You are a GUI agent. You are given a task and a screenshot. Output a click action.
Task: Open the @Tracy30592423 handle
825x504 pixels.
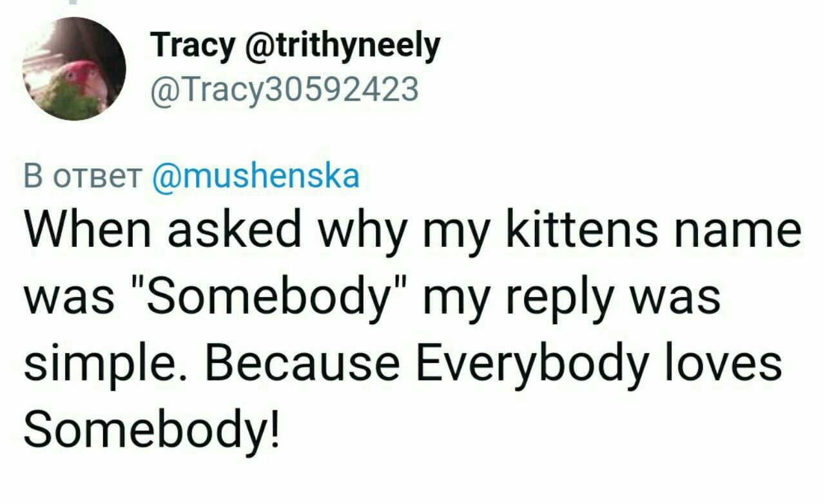[284, 90]
